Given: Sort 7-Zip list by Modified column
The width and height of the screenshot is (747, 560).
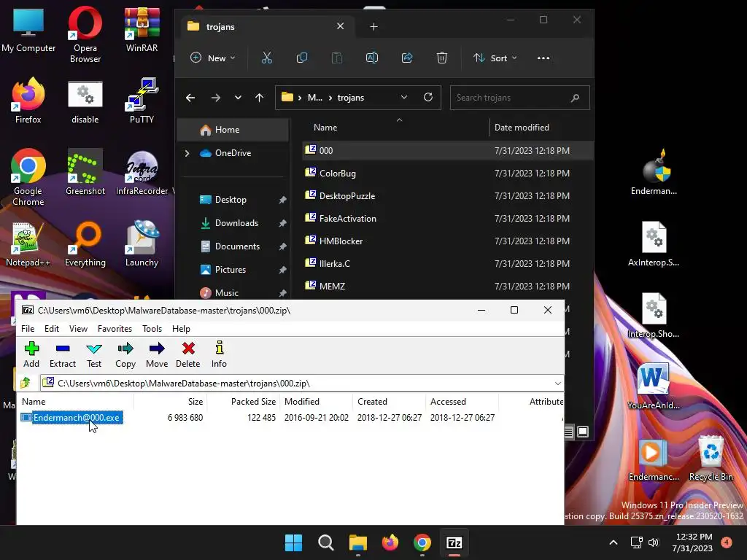Looking at the screenshot, I should (x=317, y=402).
